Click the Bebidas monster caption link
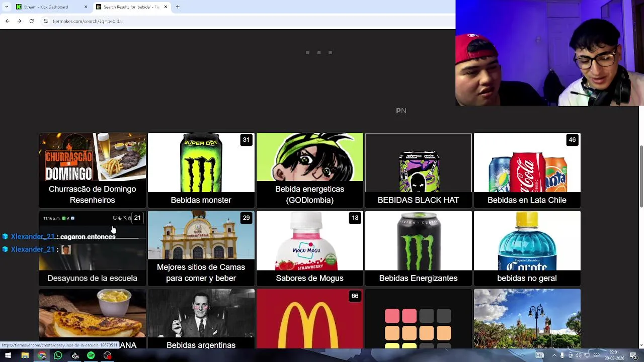 click(x=201, y=200)
